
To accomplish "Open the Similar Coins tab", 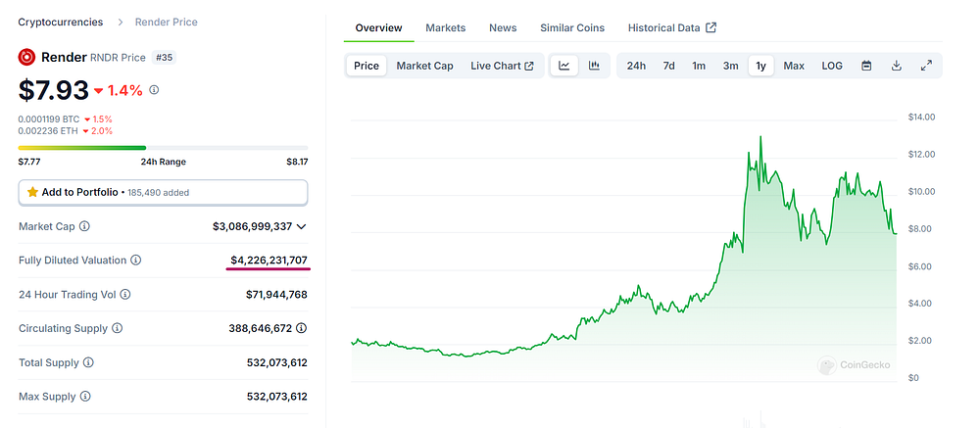I will 572,27.
